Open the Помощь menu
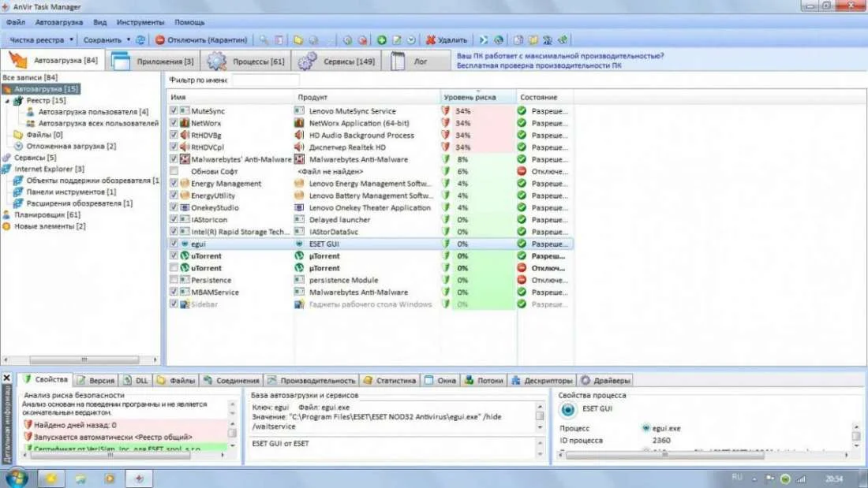The image size is (868, 488). click(189, 22)
